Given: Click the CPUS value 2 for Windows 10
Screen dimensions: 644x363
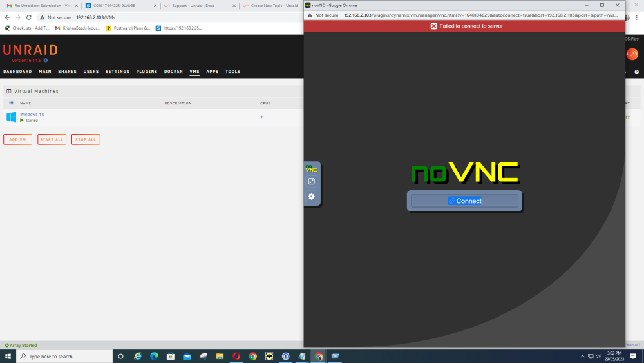Looking at the screenshot, I should tap(261, 117).
